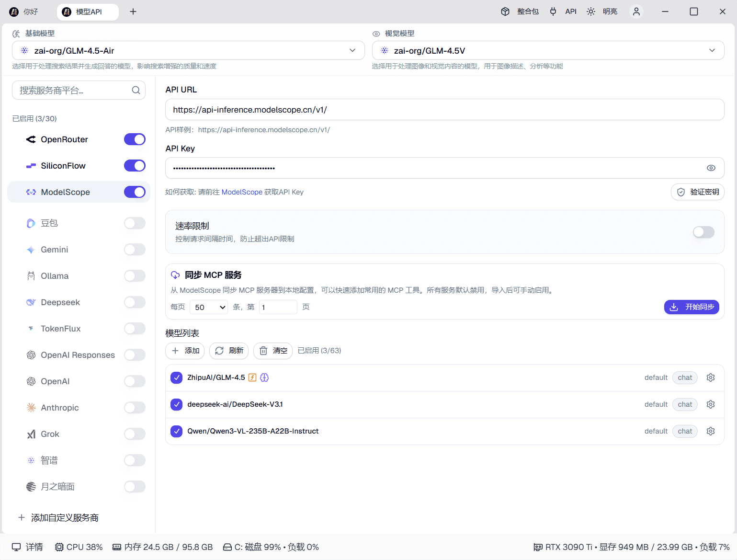Turn on the 速率限制 switch
The image size is (737, 560).
[703, 232]
